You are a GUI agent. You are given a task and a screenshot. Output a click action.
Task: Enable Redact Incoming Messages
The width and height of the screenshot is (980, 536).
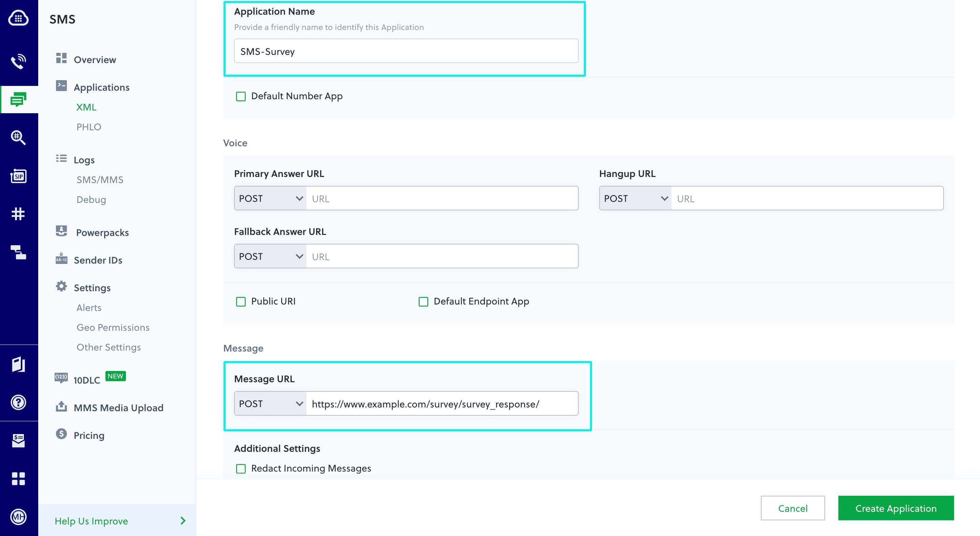[241, 469]
